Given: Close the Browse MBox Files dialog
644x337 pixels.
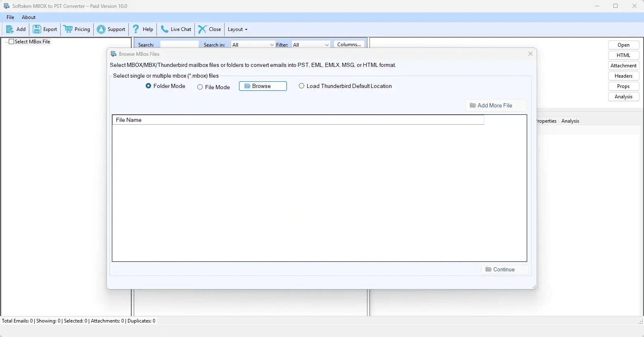Looking at the screenshot, I should (x=530, y=54).
